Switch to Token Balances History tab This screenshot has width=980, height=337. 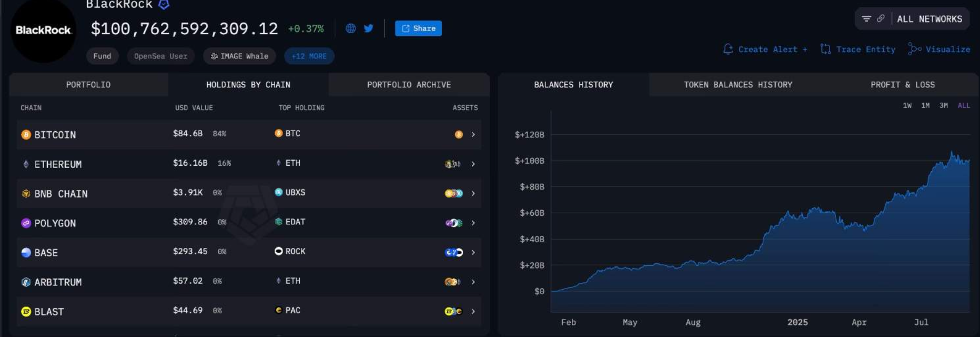point(738,85)
